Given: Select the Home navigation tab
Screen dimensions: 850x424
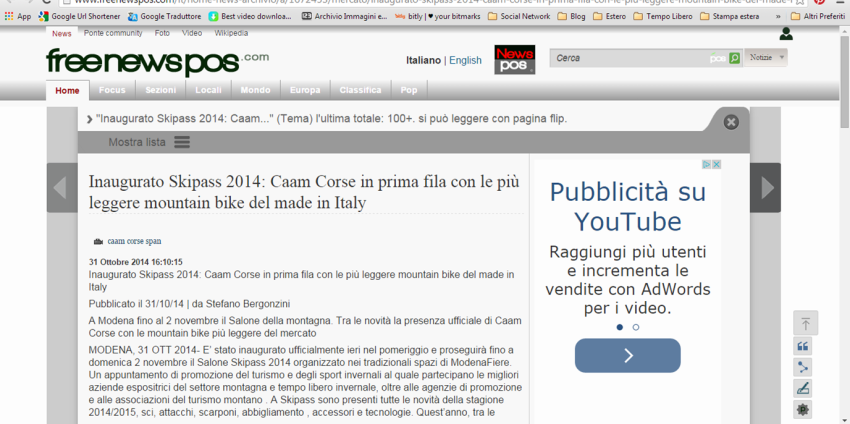Looking at the screenshot, I should point(67,91).
